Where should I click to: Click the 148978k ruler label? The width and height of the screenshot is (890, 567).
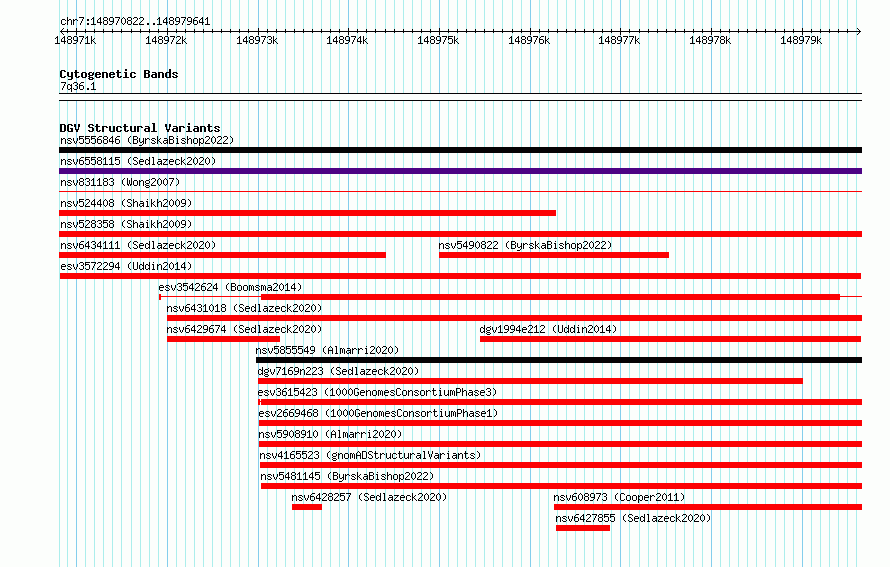(x=710, y=40)
